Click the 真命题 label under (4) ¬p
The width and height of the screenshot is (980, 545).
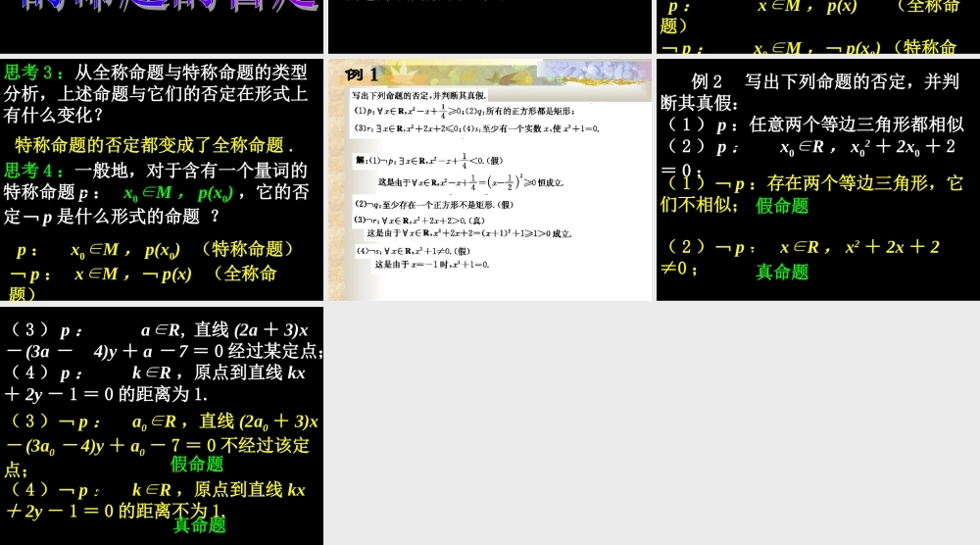(199, 525)
